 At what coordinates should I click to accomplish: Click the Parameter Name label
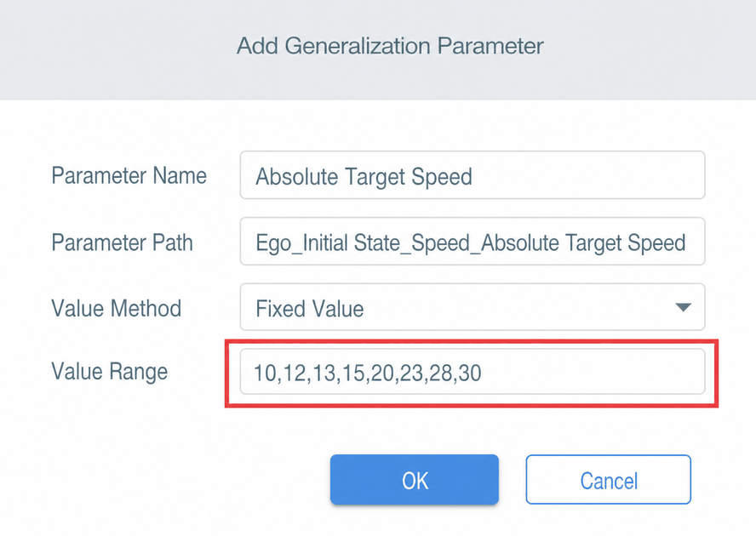[x=129, y=175]
